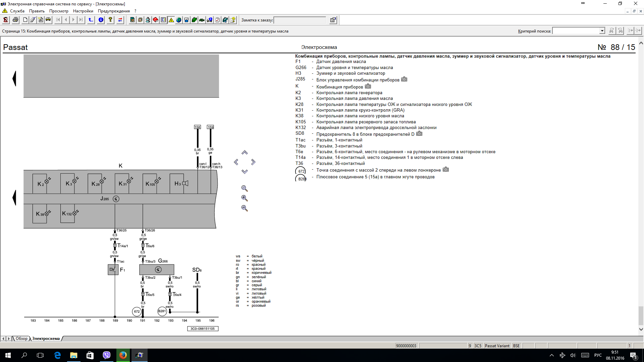644x362 pixels.
Task: Click the car icon in the toolbar
Action: tap(48, 20)
